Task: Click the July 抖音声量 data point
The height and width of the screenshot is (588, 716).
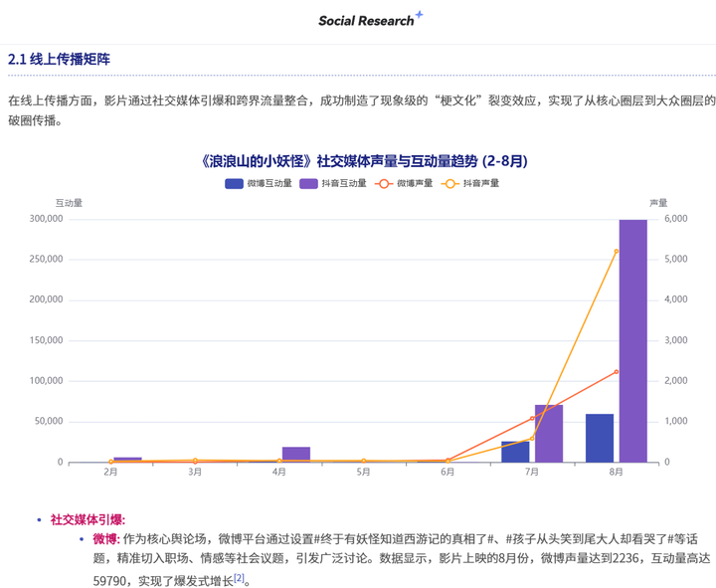Action: pyautogui.click(x=532, y=439)
